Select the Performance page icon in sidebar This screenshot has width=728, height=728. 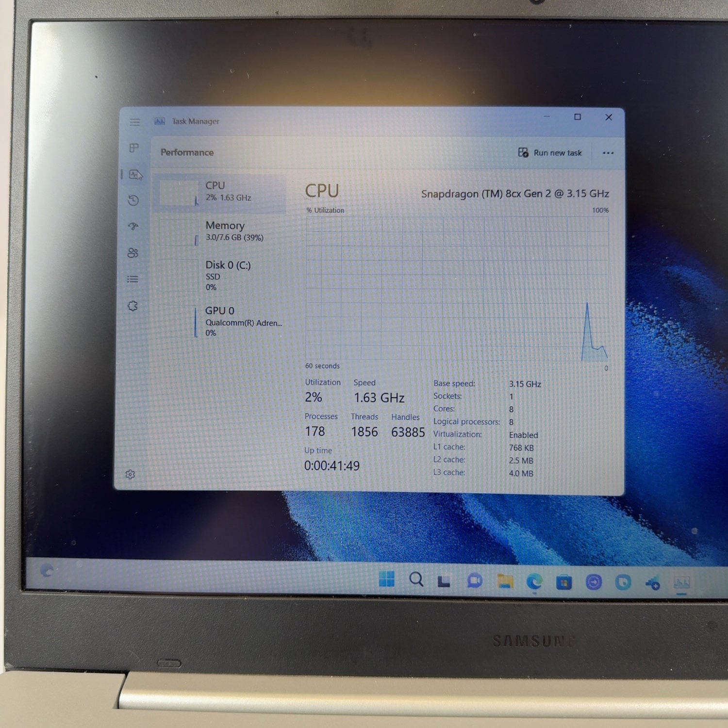[x=135, y=175]
